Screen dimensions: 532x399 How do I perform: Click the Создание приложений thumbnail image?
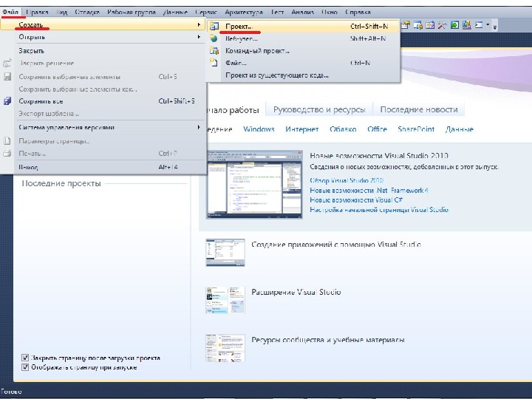click(x=225, y=253)
